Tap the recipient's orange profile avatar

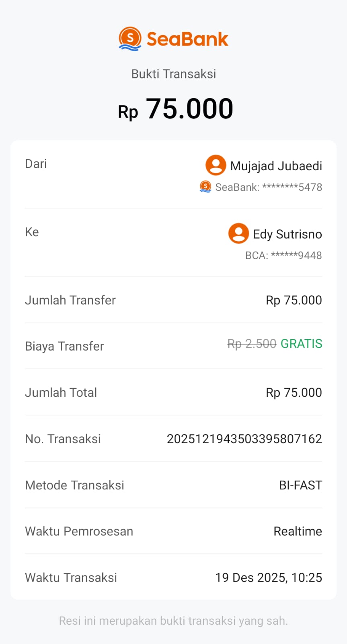pos(238,233)
